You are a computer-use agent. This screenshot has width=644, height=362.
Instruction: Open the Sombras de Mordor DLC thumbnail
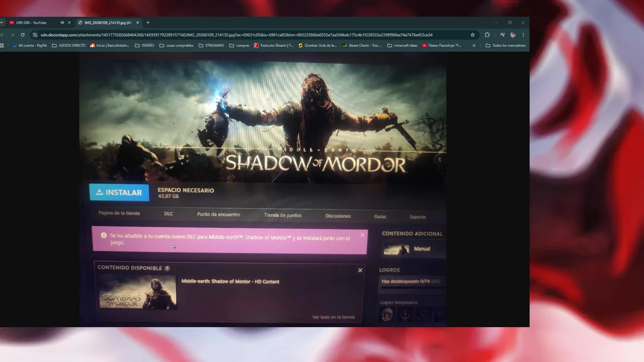[137, 292]
